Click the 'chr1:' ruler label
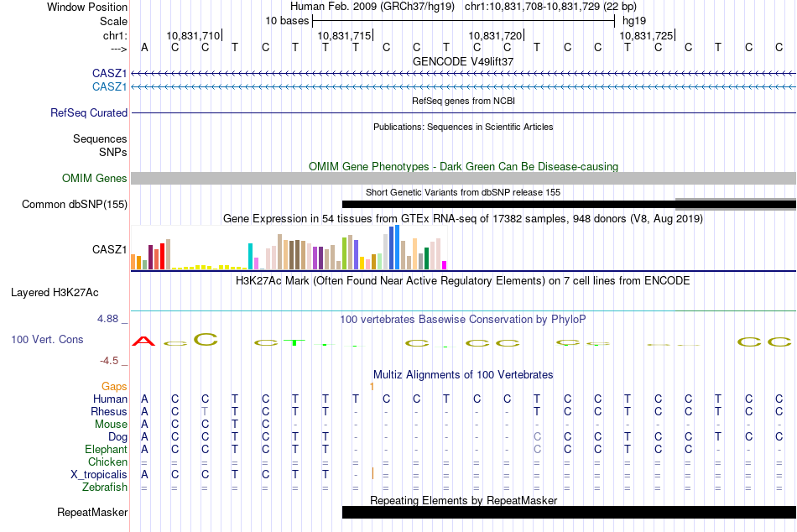Screen dimensions: 797x532 pos(115,35)
